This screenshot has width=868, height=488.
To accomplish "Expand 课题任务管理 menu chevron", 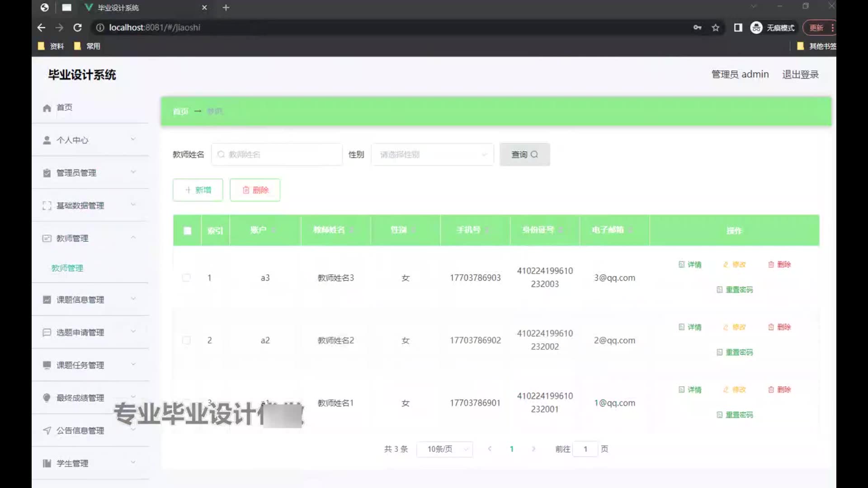I will (x=133, y=364).
